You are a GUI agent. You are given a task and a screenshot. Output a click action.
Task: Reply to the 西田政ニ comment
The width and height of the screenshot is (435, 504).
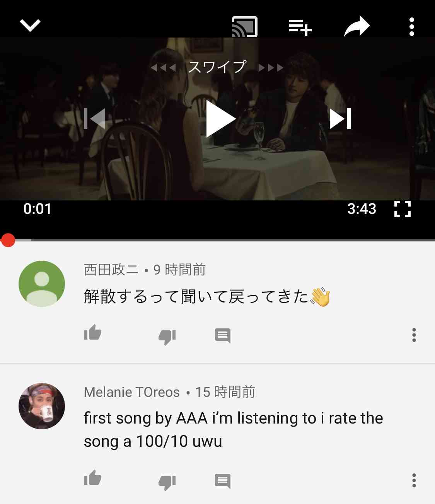(x=223, y=336)
